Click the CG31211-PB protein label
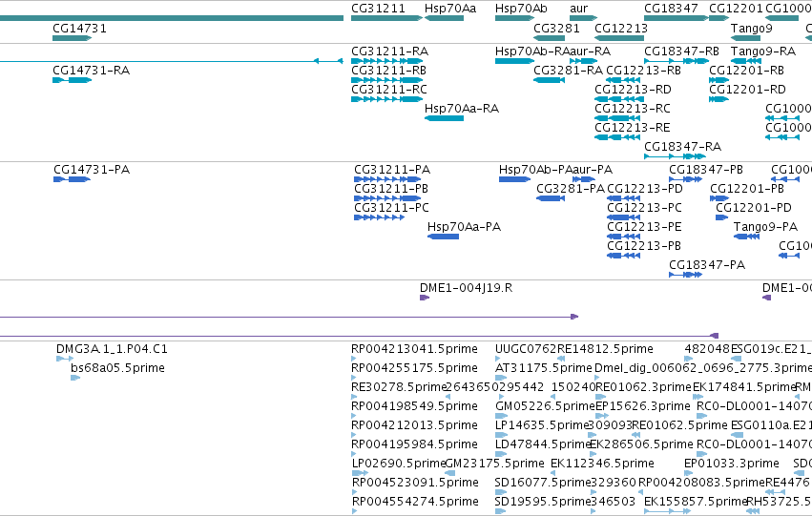The width and height of the screenshot is (812, 516). pyautogui.click(x=391, y=189)
